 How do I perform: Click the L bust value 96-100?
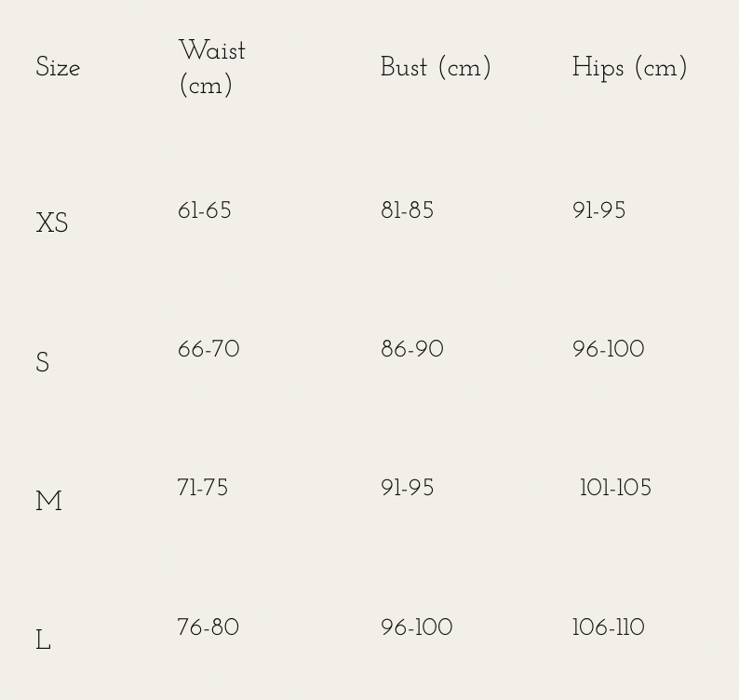[x=417, y=628]
